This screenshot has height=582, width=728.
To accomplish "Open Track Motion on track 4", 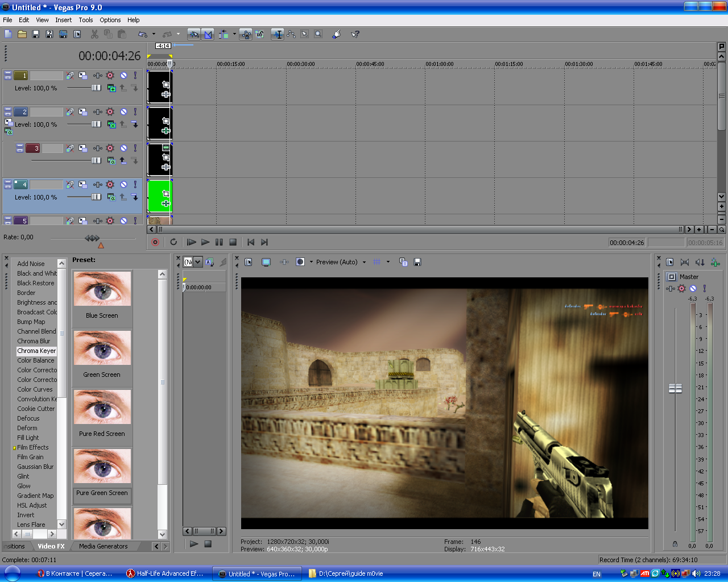I will [x=83, y=185].
